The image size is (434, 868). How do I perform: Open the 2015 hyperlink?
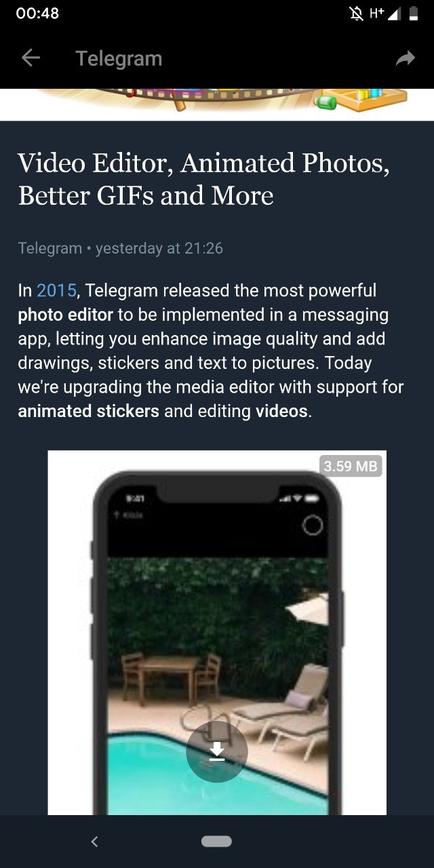point(56,291)
